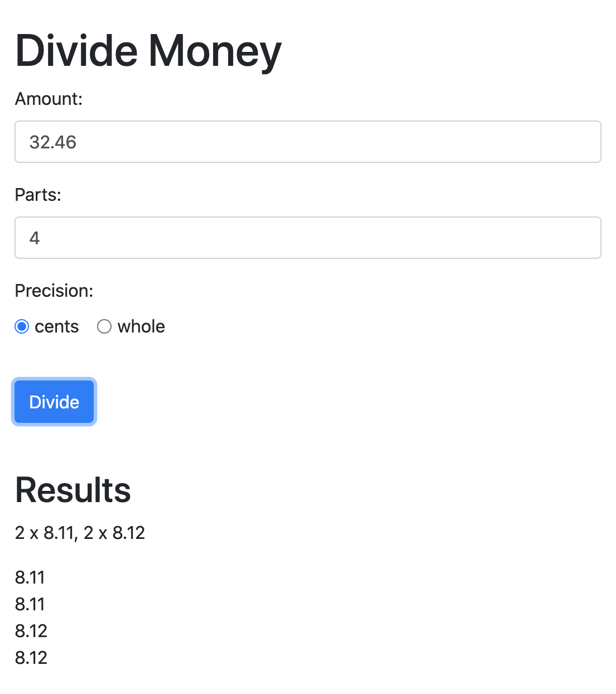Select the whole precision radio button
The image size is (616, 694).
coord(104,326)
